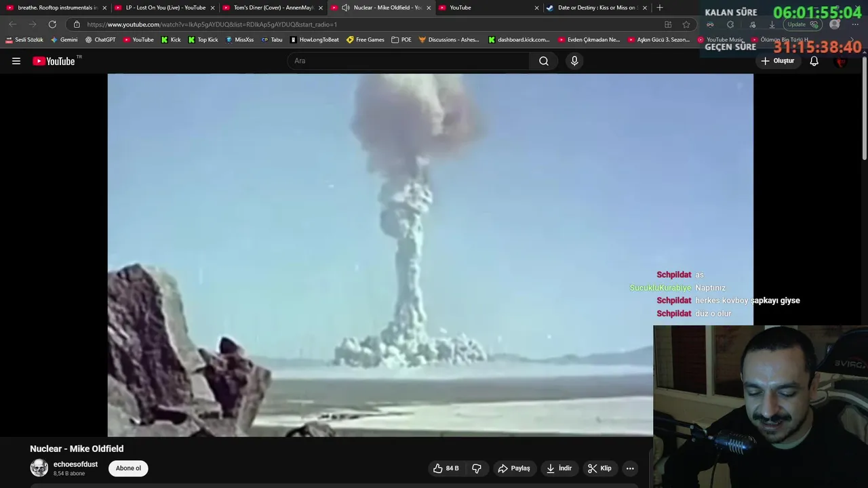The image size is (868, 488).
Task: Open a new browser tab with plus
Action: pyautogui.click(x=660, y=7)
